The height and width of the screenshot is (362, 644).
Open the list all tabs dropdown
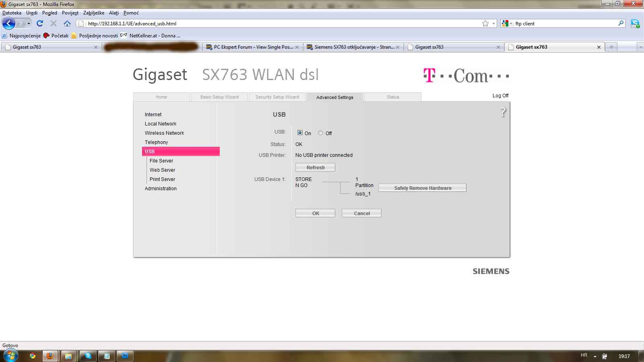click(641, 47)
